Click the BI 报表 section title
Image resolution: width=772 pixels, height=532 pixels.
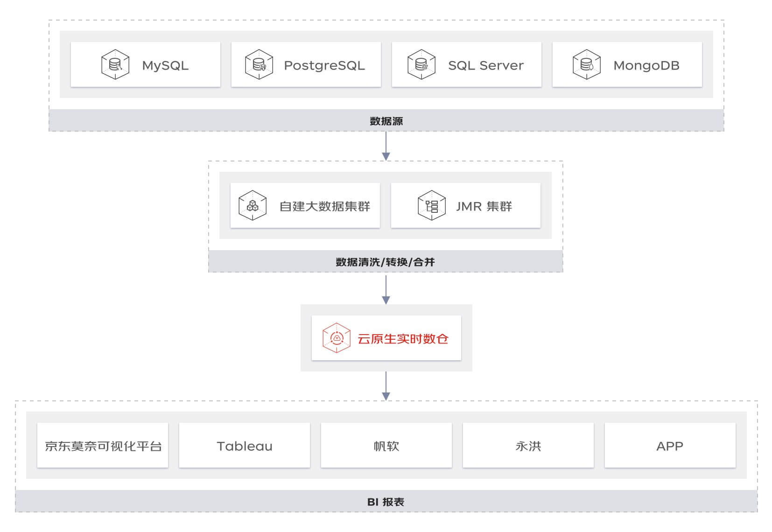[386, 502]
